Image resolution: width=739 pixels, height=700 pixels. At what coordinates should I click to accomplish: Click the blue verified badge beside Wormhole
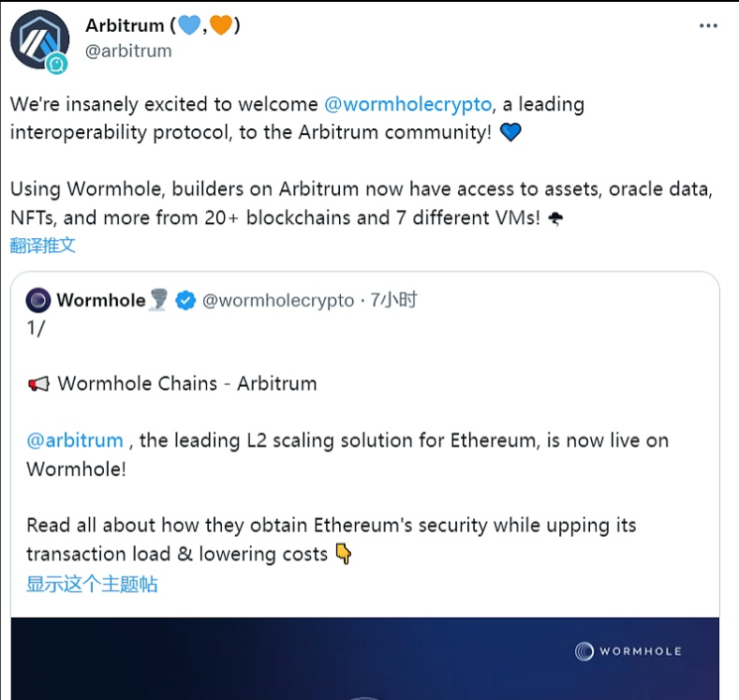click(185, 301)
